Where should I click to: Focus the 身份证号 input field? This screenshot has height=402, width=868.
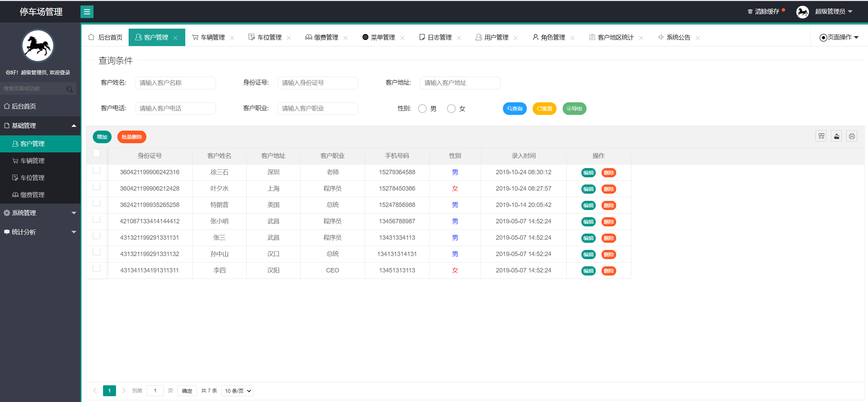click(x=318, y=83)
